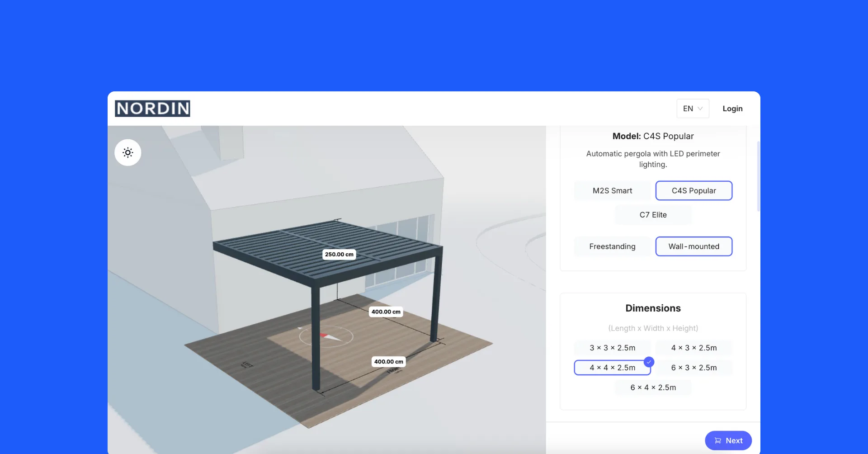The image size is (868, 454).
Task: Pick the 3 × 3 × 2.5m dimension
Action: (612, 348)
